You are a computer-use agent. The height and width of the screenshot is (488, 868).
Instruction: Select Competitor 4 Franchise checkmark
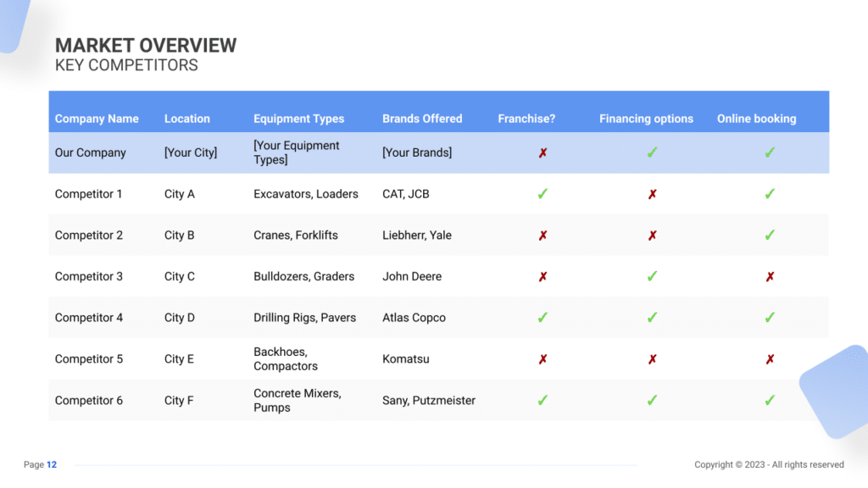(x=542, y=318)
